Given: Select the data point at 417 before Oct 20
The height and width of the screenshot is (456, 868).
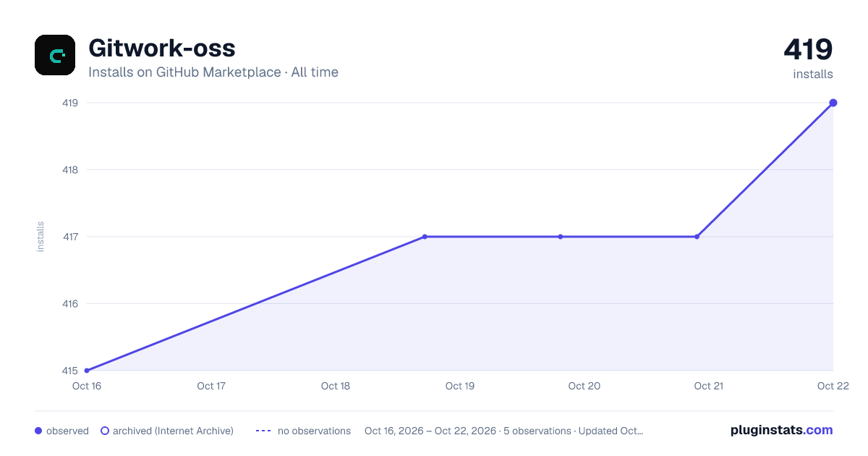Looking at the screenshot, I should pyautogui.click(x=561, y=237).
